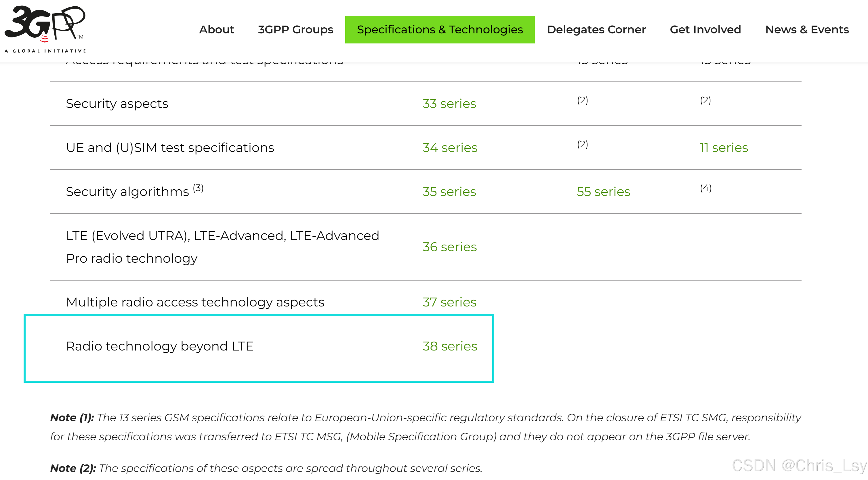Open the About menu
Image resolution: width=868 pixels, height=480 pixels.
point(216,30)
